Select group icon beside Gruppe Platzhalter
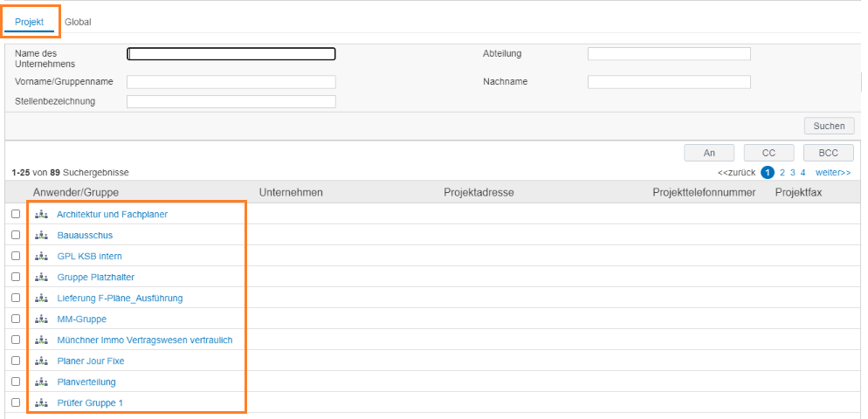 pyautogui.click(x=41, y=278)
